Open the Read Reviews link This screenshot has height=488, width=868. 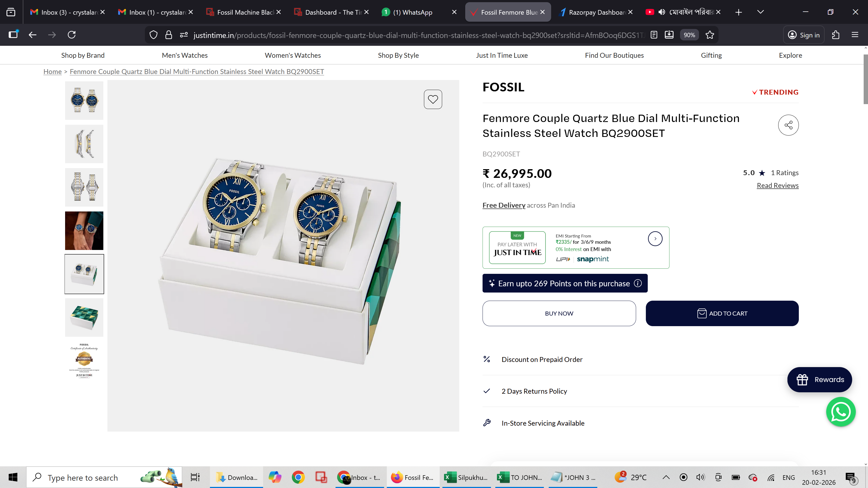point(777,185)
